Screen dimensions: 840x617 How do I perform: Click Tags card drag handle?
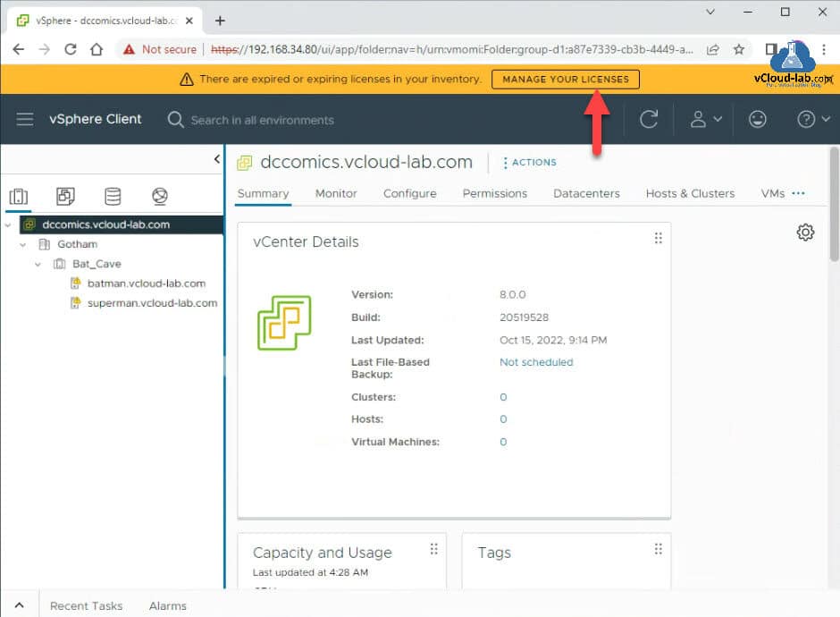(659, 549)
